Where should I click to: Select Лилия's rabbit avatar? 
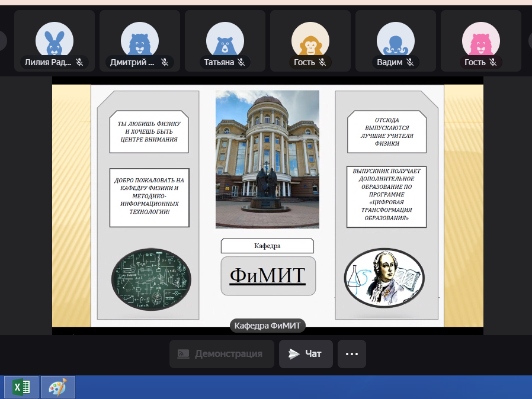pyautogui.click(x=55, y=41)
